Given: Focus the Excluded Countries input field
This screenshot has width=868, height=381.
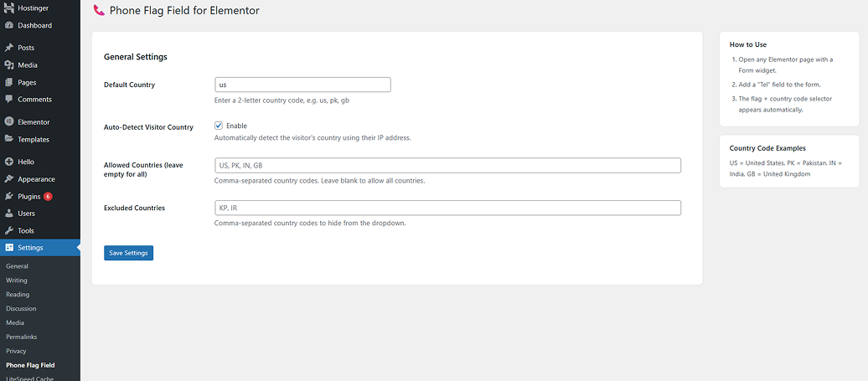Looking at the screenshot, I should click(x=448, y=208).
